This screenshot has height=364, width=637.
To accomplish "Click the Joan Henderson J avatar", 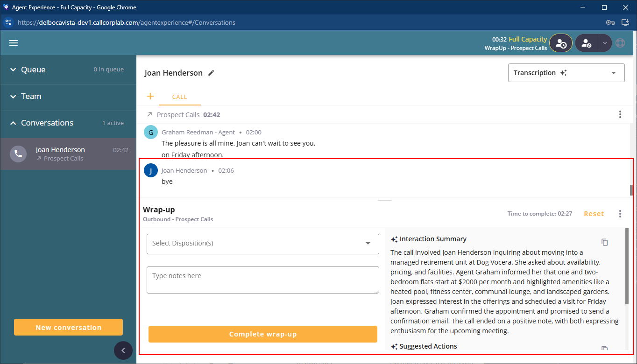I will coord(151,171).
